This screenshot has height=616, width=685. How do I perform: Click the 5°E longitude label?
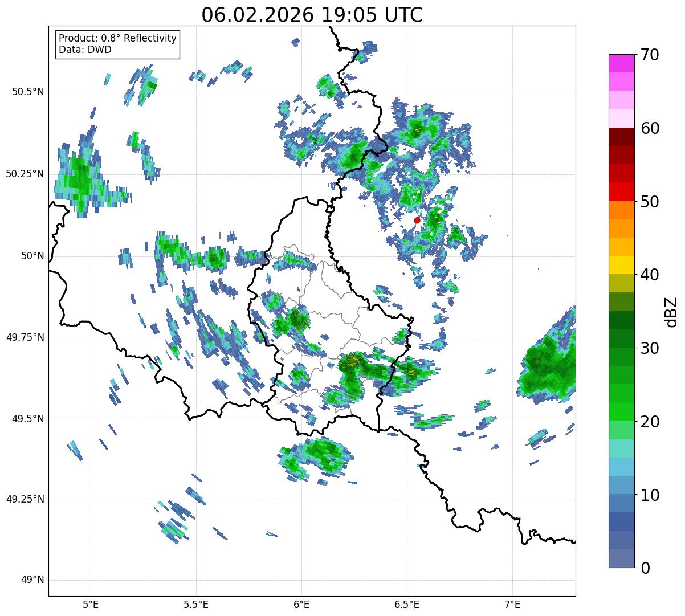tap(91, 604)
